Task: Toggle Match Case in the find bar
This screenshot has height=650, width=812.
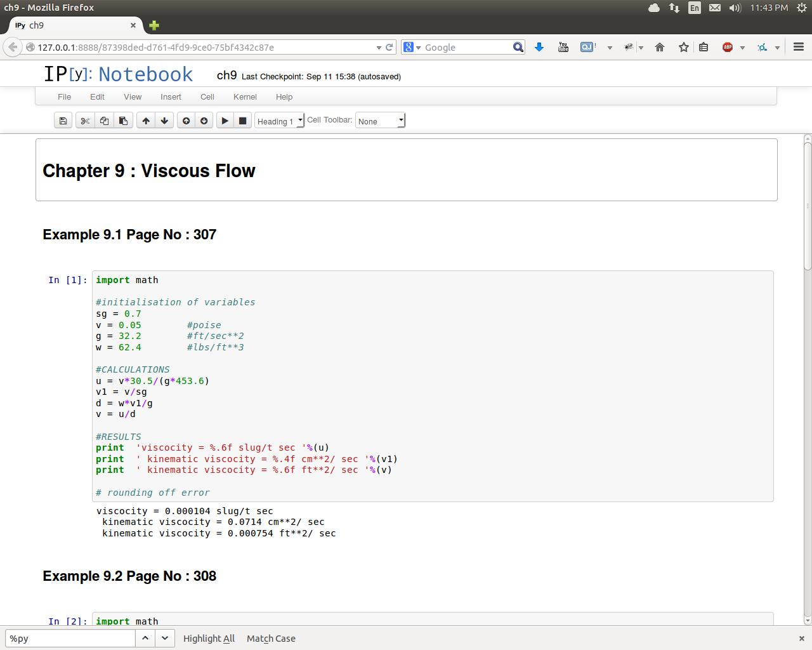Action: click(x=271, y=639)
